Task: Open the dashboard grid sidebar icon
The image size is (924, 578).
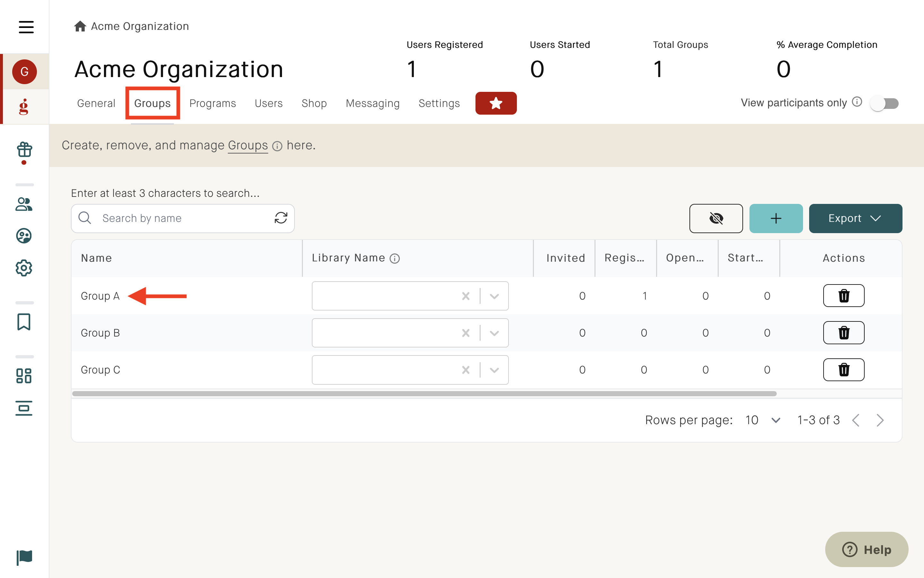Action: (x=24, y=376)
